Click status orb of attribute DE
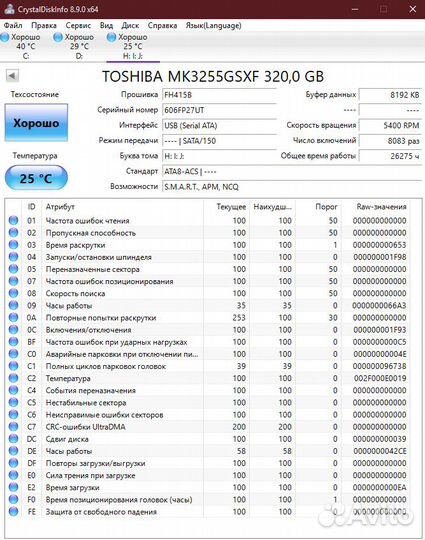Image resolution: width=425 pixels, height=540 pixels. point(13,451)
